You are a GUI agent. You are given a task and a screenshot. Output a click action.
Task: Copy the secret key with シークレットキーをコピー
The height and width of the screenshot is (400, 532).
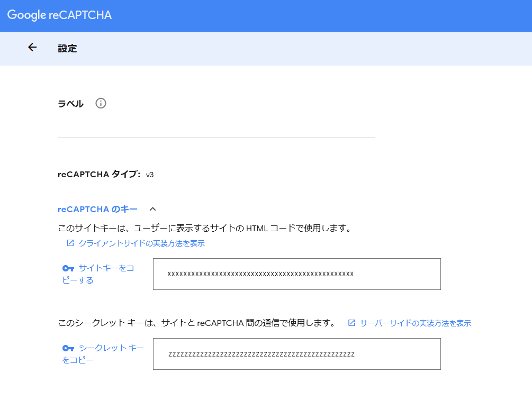click(x=103, y=354)
